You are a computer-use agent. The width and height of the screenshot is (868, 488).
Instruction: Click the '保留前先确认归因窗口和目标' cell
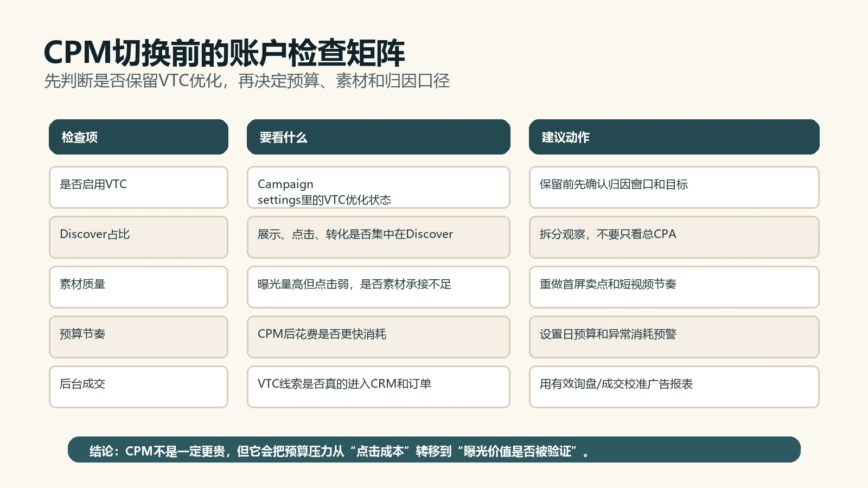(674, 187)
